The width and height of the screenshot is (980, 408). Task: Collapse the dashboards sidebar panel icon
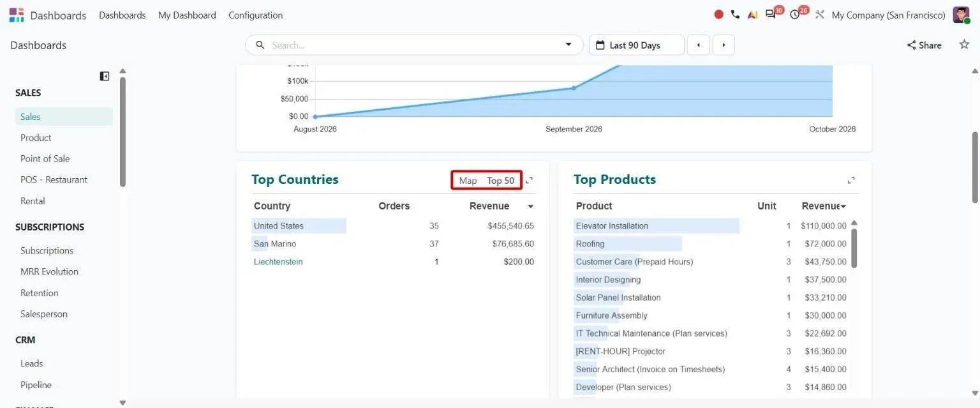tap(105, 76)
